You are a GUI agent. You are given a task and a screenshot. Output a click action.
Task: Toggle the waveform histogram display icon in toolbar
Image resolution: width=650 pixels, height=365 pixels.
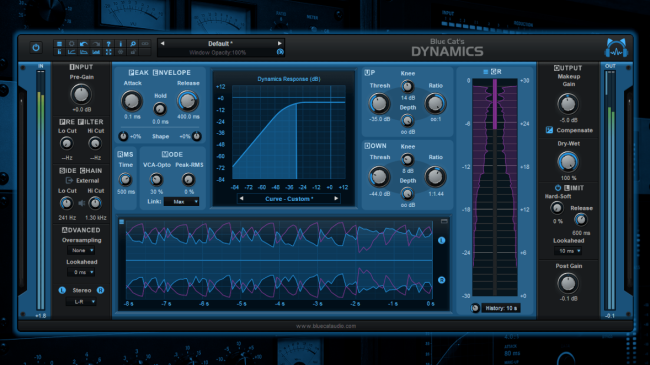coord(96,52)
